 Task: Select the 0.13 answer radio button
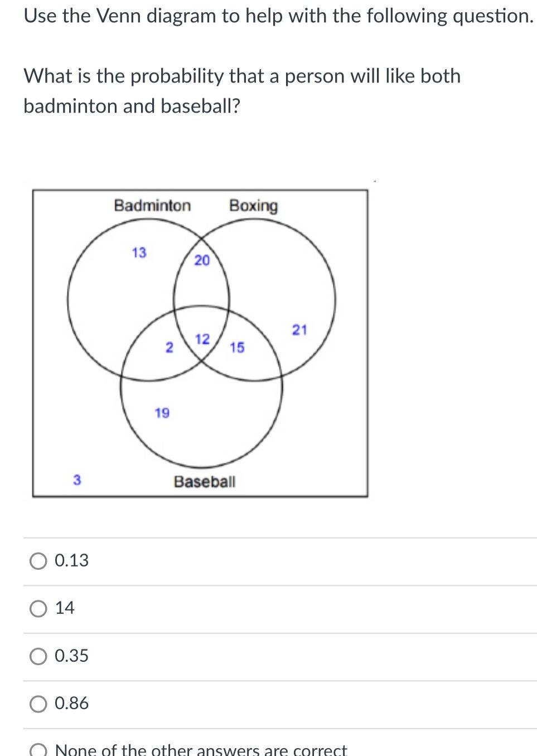(37, 561)
